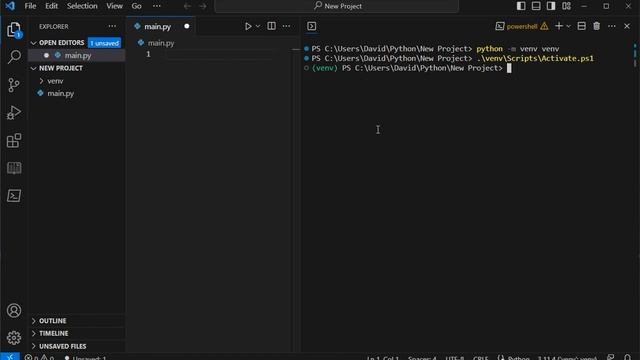Open the Explorer view in activity bar
Viewport: 640px width, 360px height.
click(x=14, y=30)
